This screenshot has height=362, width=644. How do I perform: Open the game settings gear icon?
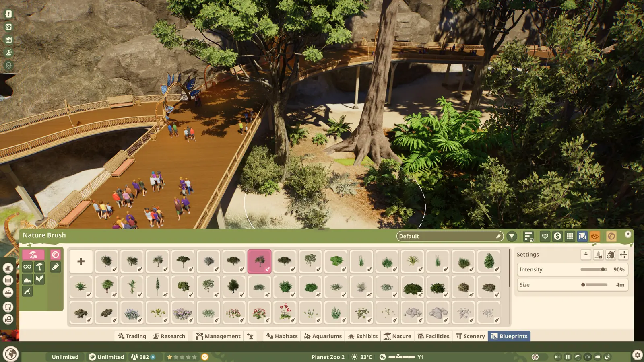(x=637, y=355)
